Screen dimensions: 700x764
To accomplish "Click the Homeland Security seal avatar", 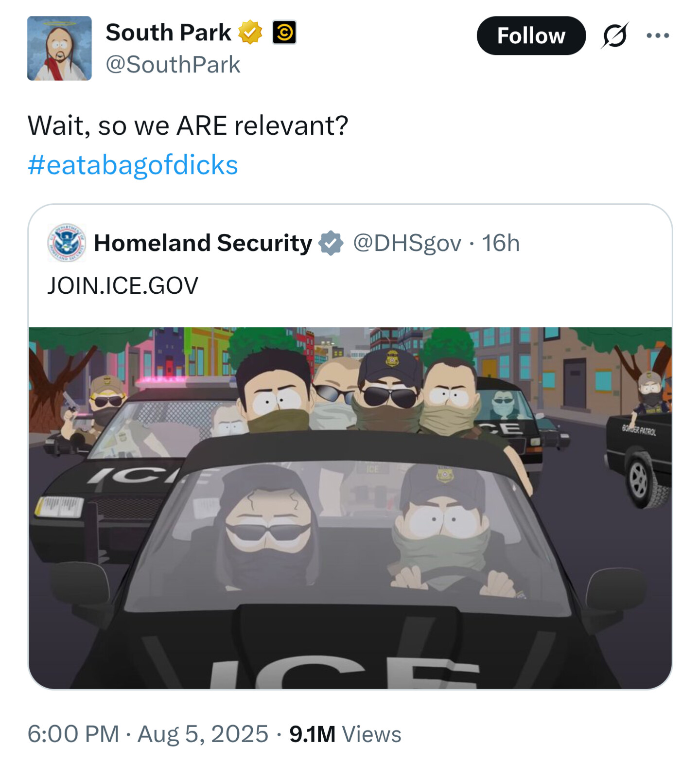I will click(x=67, y=243).
